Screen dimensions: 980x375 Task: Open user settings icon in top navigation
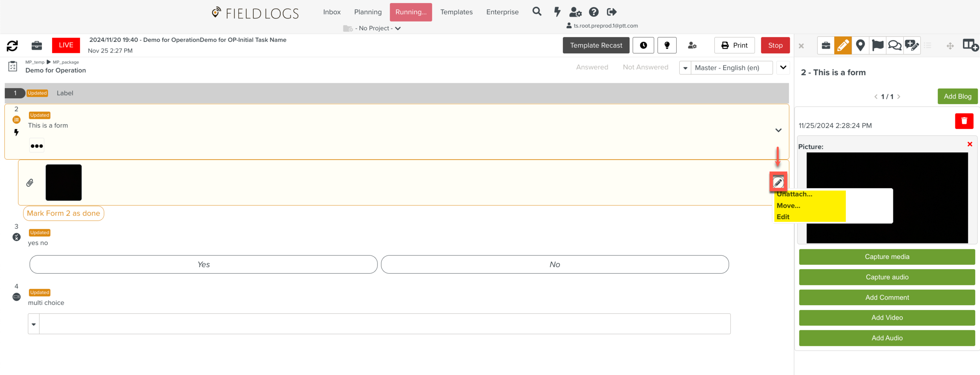(x=575, y=12)
